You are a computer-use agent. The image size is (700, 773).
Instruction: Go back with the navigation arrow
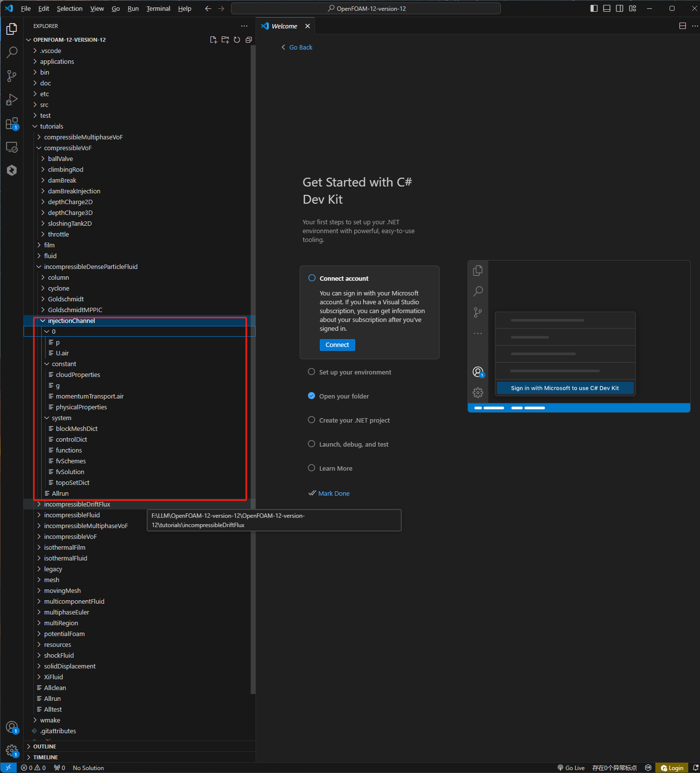(208, 8)
